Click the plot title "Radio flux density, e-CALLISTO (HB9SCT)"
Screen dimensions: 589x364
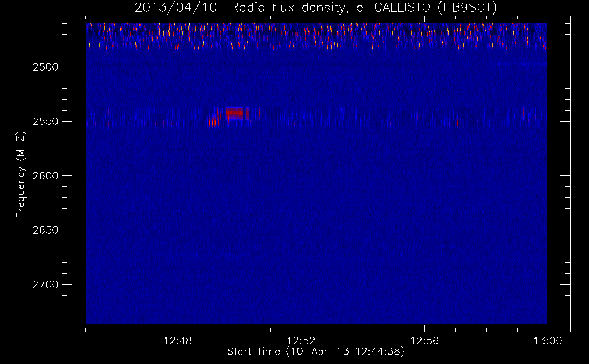pos(364,7)
